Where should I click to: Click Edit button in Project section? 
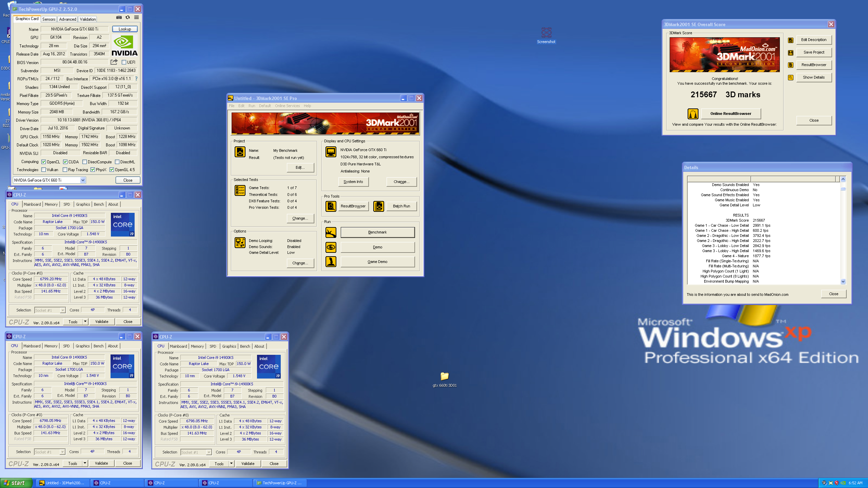click(x=300, y=167)
